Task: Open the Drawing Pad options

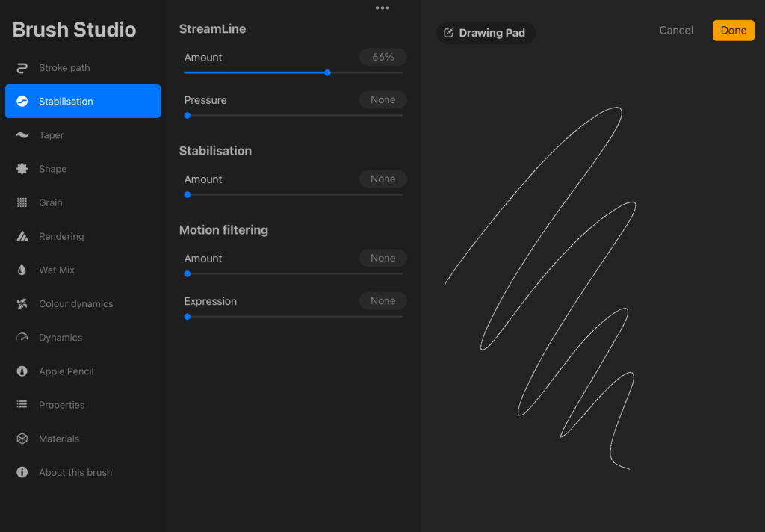Action: pos(486,33)
